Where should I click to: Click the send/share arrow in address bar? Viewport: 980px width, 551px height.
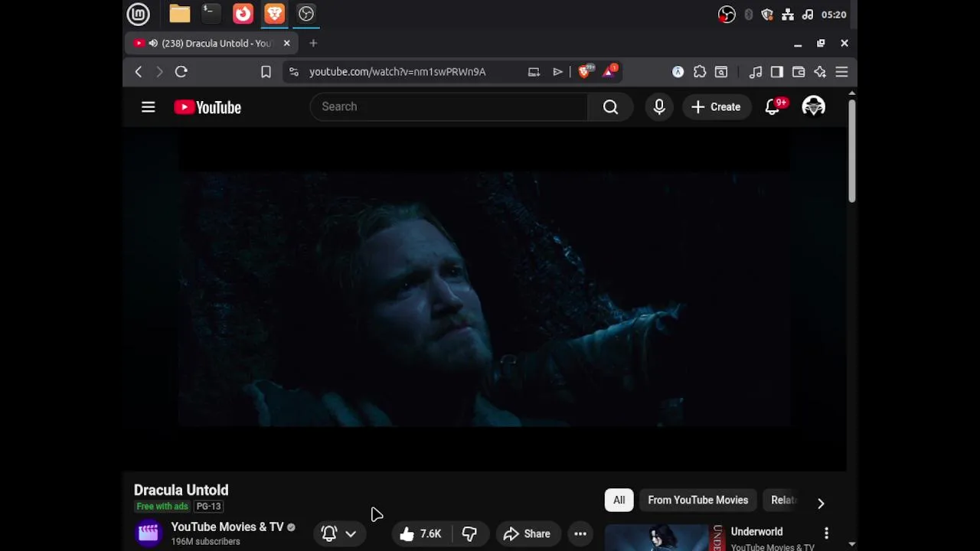[557, 72]
